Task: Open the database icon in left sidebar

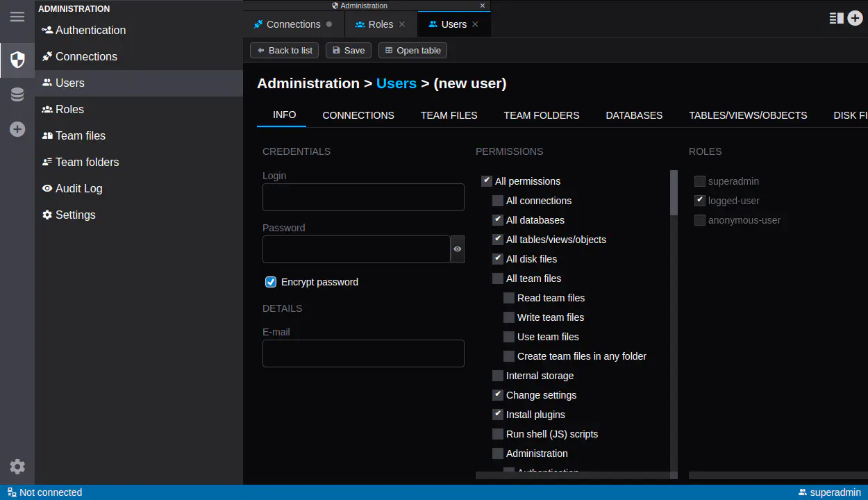Action: coord(17,95)
